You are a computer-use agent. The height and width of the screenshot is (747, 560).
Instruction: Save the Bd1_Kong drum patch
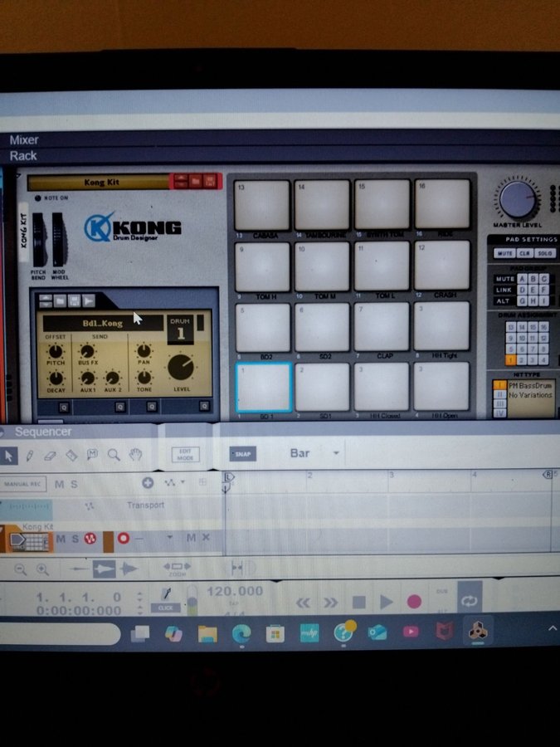pos(75,300)
